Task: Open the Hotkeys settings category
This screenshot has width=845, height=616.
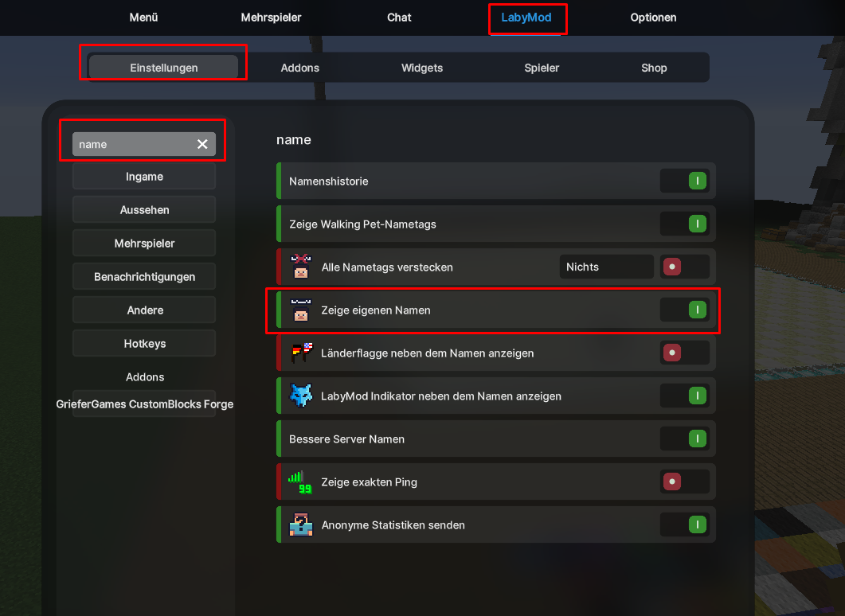Action: (x=144, y=344)
